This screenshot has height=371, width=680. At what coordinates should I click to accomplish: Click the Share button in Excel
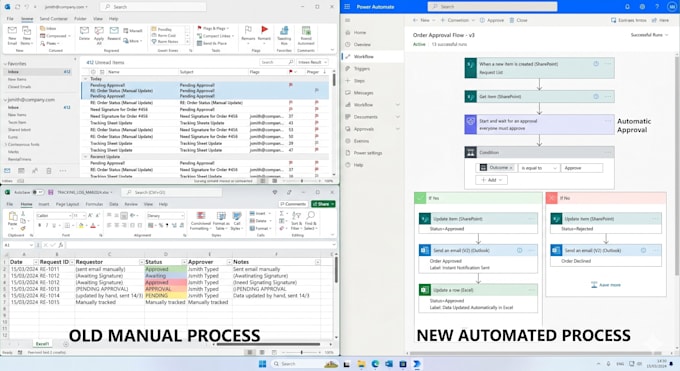click(323, 204)
